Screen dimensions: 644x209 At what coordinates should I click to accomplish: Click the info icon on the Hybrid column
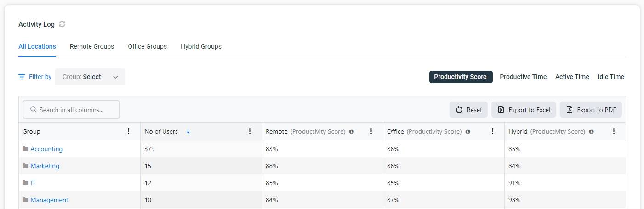coord(592,132)
